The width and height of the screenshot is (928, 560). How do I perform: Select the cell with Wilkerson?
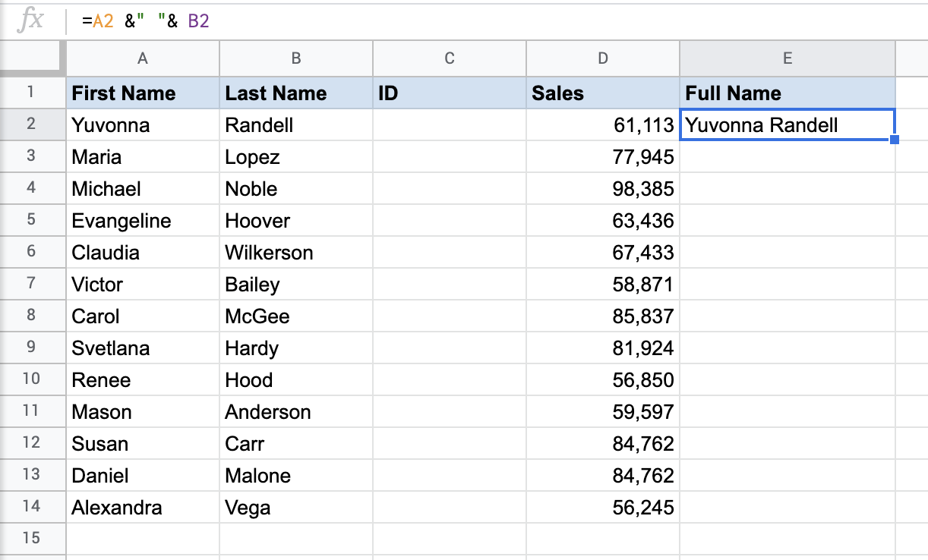296,252
